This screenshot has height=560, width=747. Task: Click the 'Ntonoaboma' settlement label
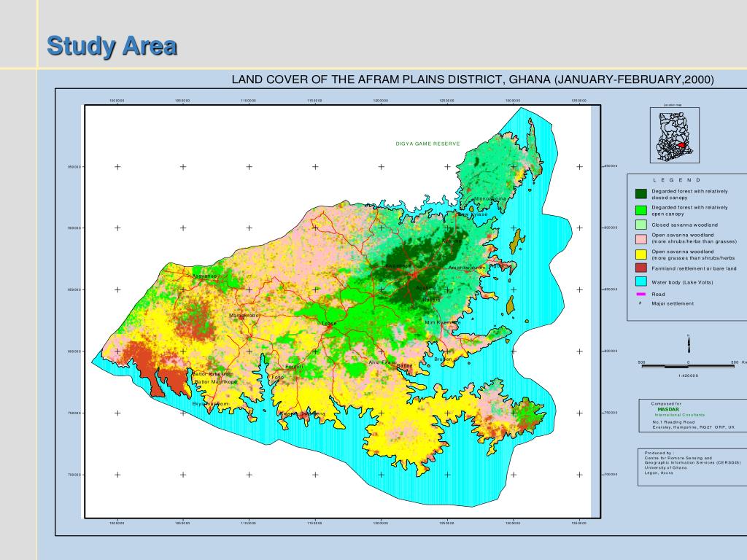(x=490, y=198)
